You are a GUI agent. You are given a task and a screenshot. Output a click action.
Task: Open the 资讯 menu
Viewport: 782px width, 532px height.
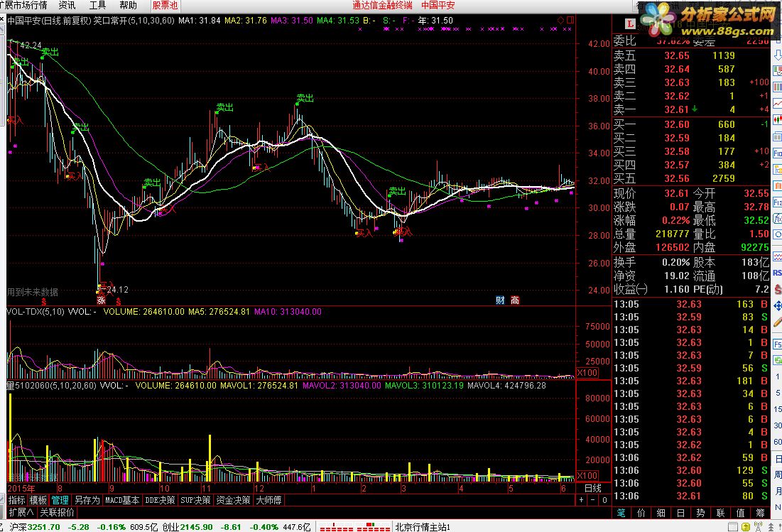tap(67, 5)
